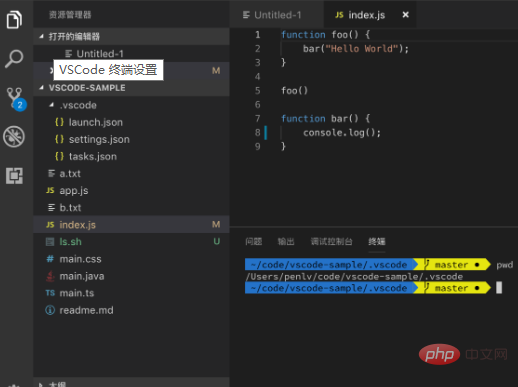Collapse the open editors section
The image size is (518, 387).
41,36
